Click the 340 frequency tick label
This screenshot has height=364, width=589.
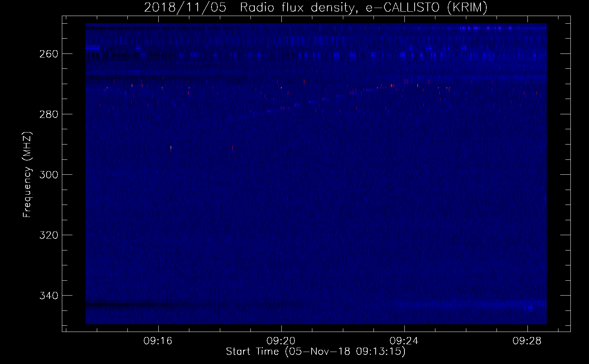[48, 296]
